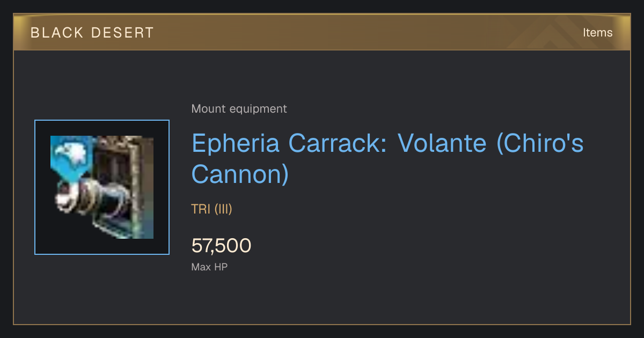The image size is (644, 338).
Task: Select the Mount equipment category label
Action: [239, 109]
